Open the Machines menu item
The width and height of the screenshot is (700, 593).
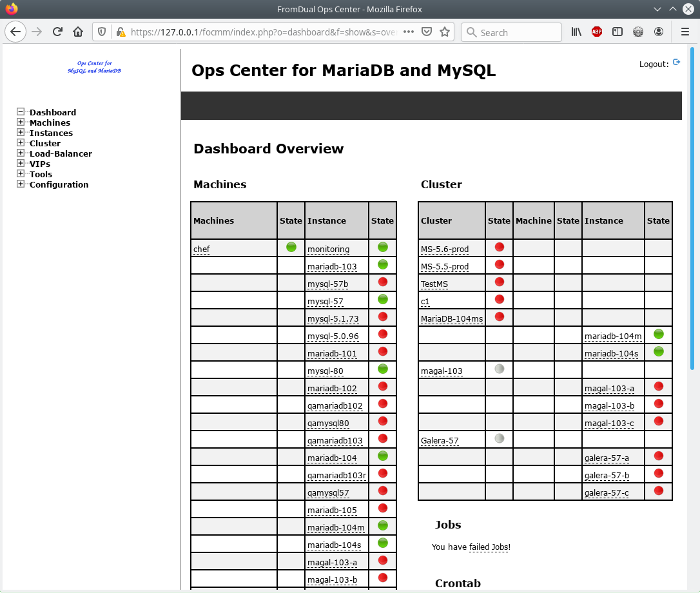click(50, 122)
